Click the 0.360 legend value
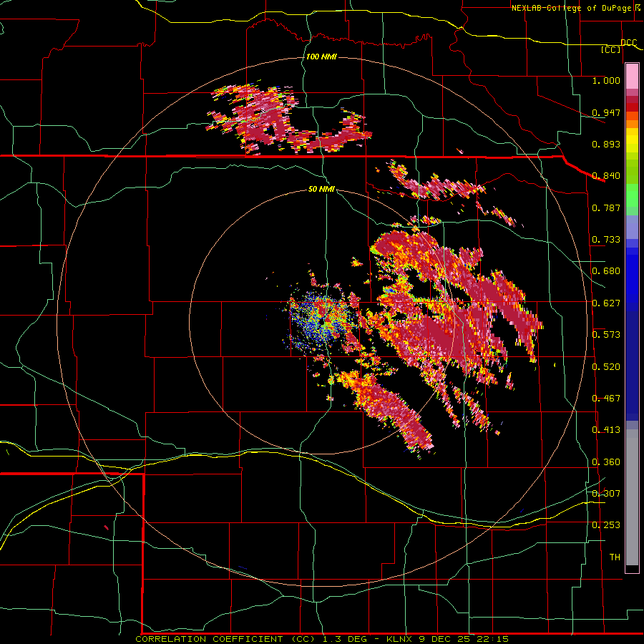This screenshot has width=644, height=644. coord(606,462)
